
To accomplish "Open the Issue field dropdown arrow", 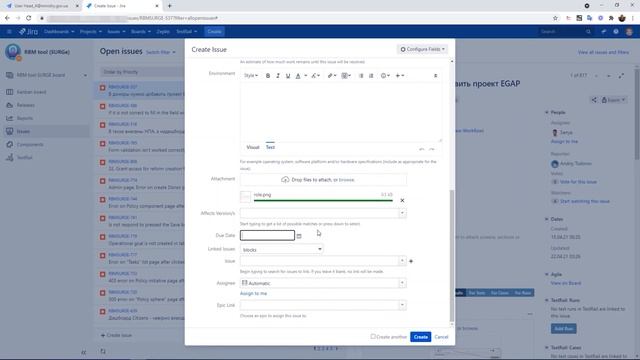I will 402,260.
